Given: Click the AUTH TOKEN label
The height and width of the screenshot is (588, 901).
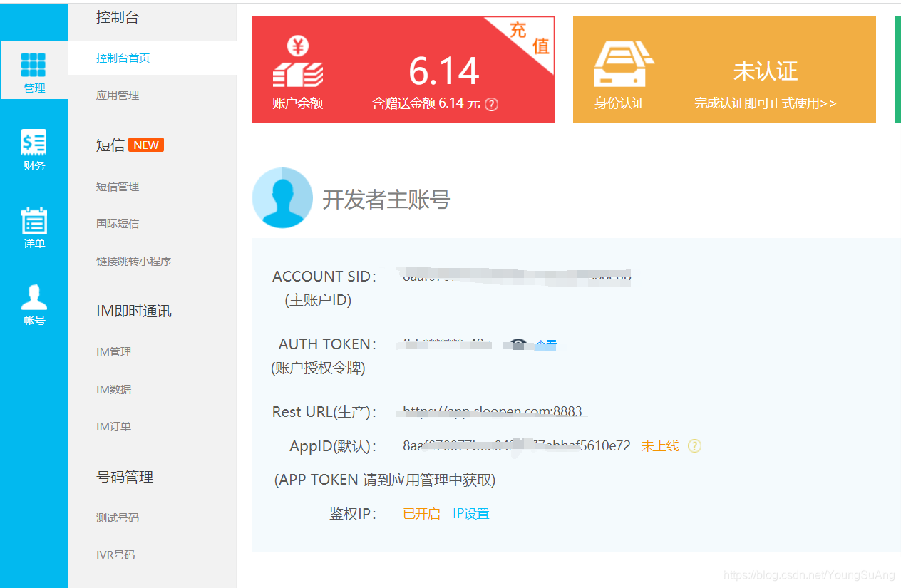Looking at the screenshot, I should click(x=328, y=344).
